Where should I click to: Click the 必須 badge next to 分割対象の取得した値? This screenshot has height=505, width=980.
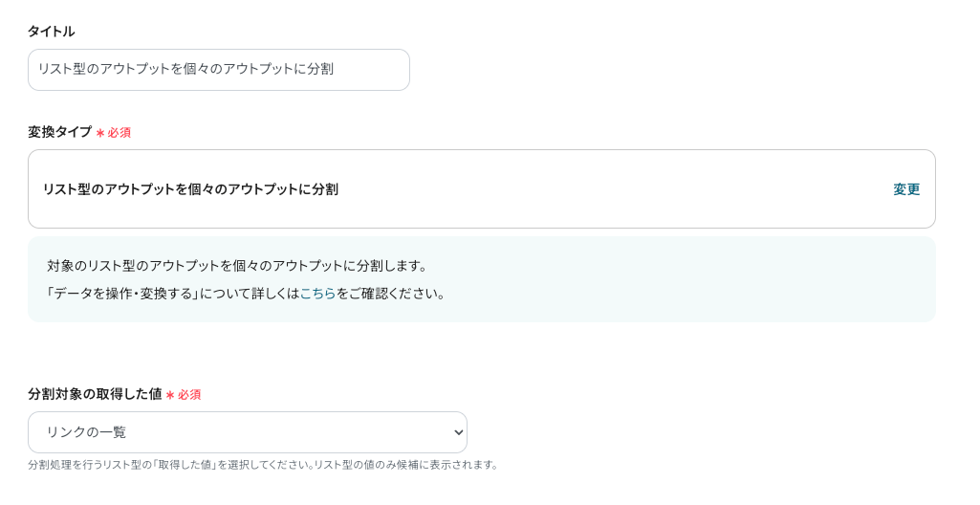coord(188,395)
